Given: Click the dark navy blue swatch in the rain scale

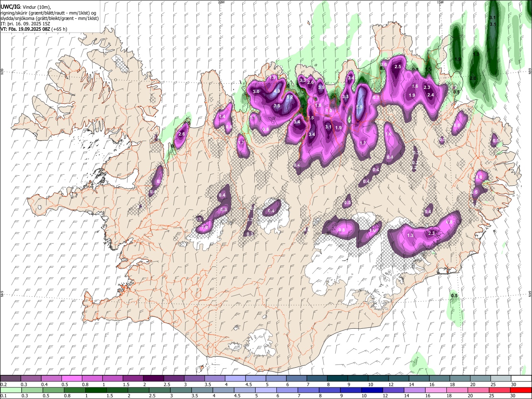Looking at the screenshot, I should [371, 390].
